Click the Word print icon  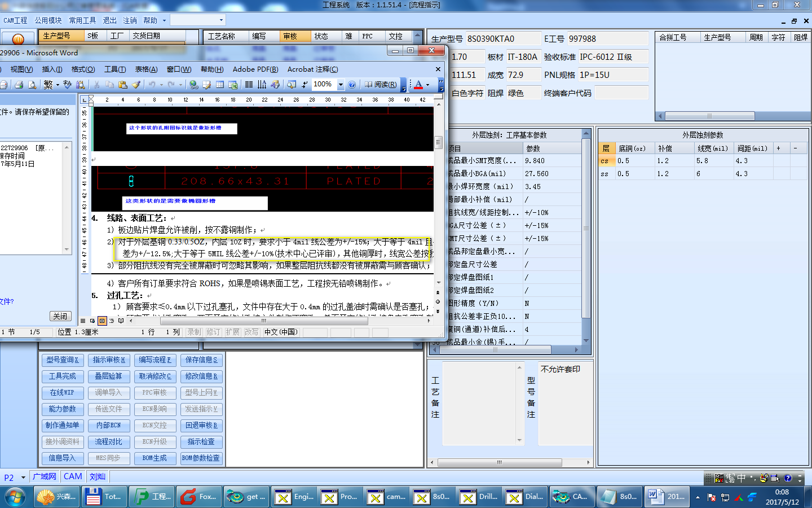coord(19,85)
